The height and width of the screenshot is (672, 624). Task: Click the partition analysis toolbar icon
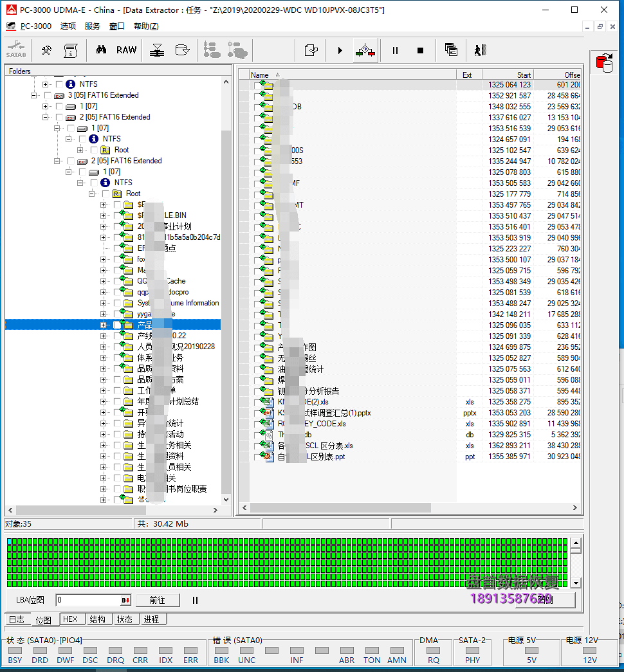point(157,50)
